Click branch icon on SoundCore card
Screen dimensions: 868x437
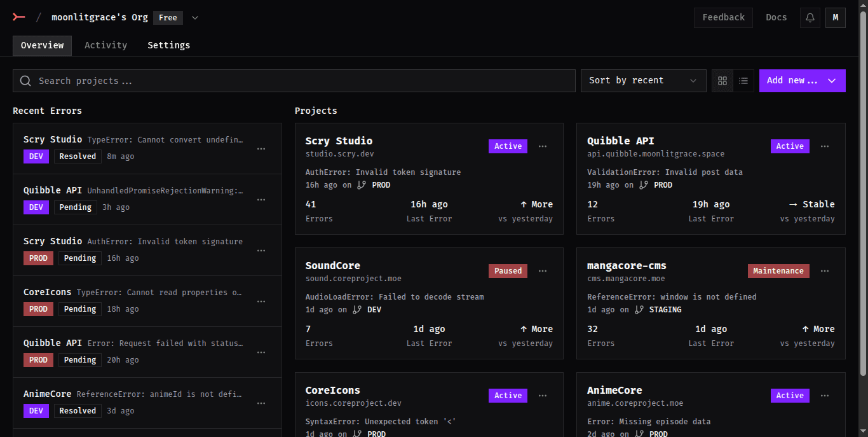pos(357,310)
